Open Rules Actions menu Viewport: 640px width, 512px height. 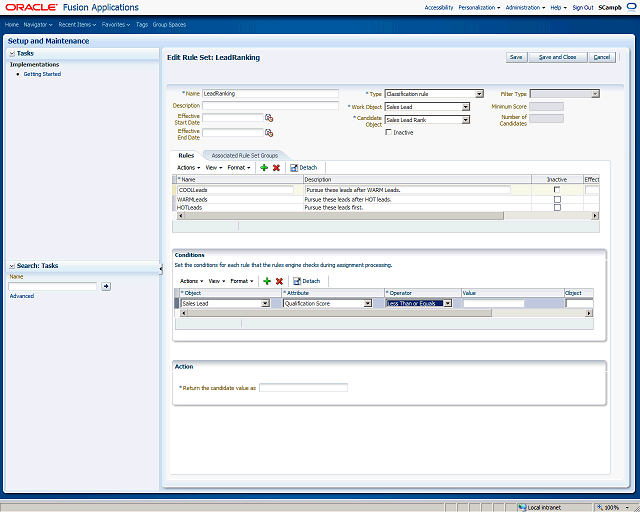(x=189, y=167)
